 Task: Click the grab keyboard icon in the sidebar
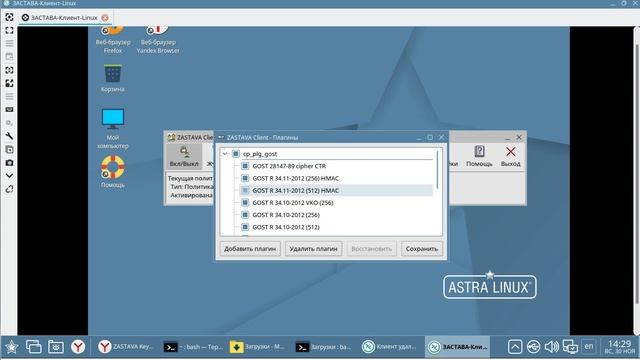pyautogui.click(x=9, y=109)
